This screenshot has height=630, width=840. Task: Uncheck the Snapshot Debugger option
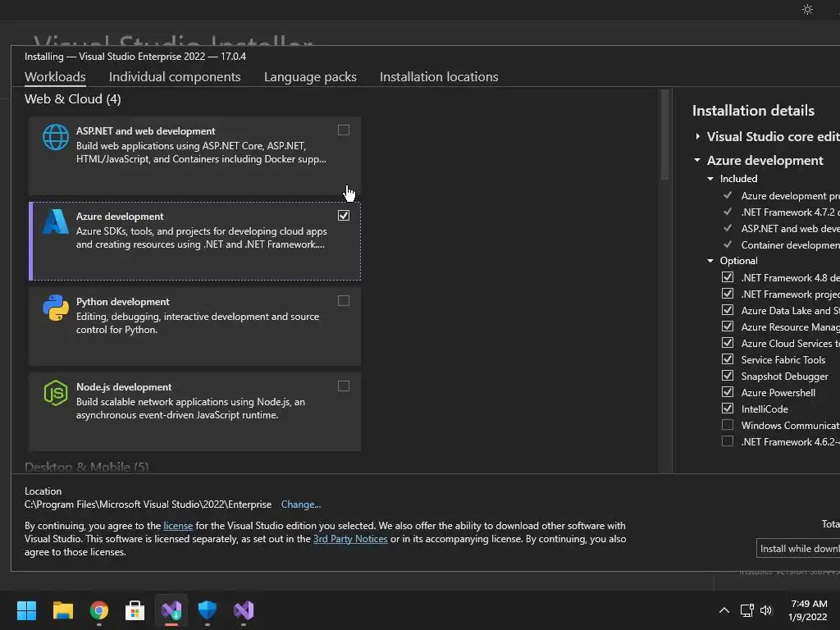click(727, 376)
